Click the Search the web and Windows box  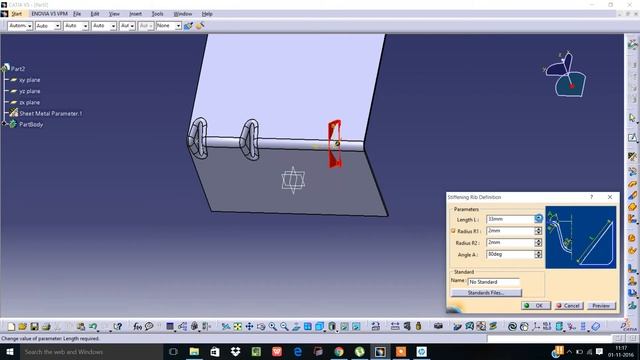click(x=91, y=351)
